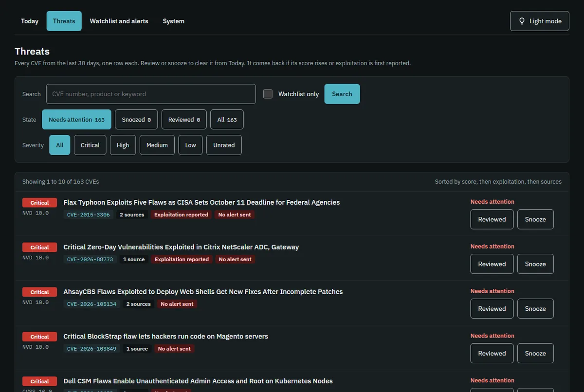Click Needs attention status on Flax Typhoon row
This screenshot has height=392, width=584.
tap(493, 201)
